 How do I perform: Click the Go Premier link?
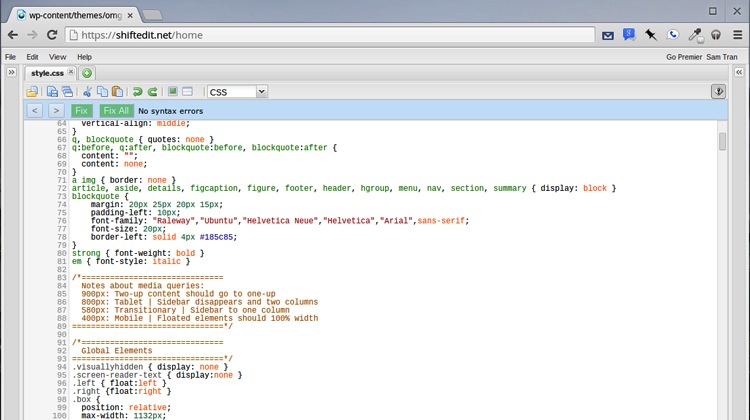coord(684,57)
